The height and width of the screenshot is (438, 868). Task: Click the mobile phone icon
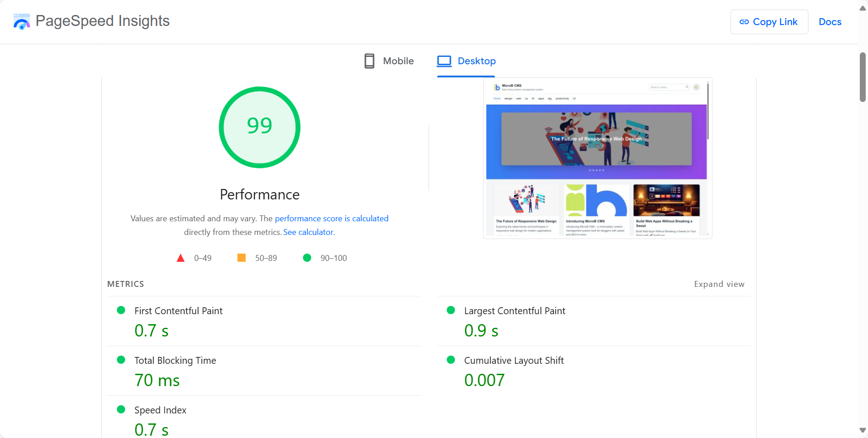(x=369, y=61)
